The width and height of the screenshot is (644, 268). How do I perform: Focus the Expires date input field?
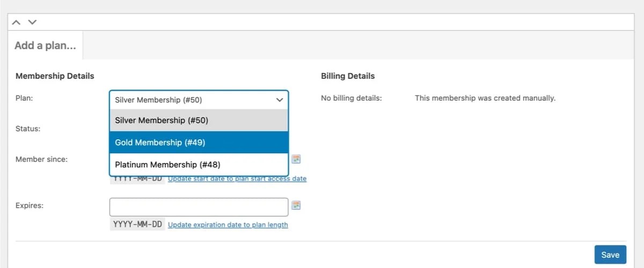pyautogui.click(x=199, y=207)
